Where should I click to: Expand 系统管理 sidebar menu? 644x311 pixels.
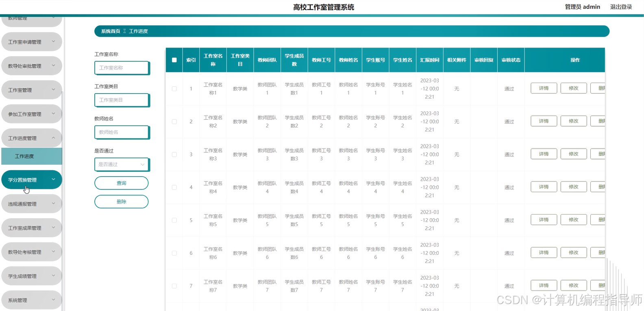coord(32,300)
